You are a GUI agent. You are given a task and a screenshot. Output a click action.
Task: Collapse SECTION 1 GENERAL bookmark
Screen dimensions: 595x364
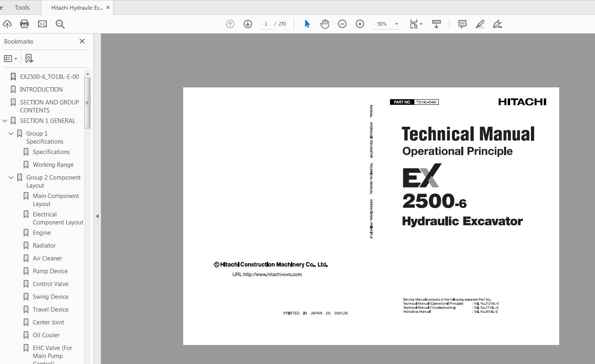point(5,120)
